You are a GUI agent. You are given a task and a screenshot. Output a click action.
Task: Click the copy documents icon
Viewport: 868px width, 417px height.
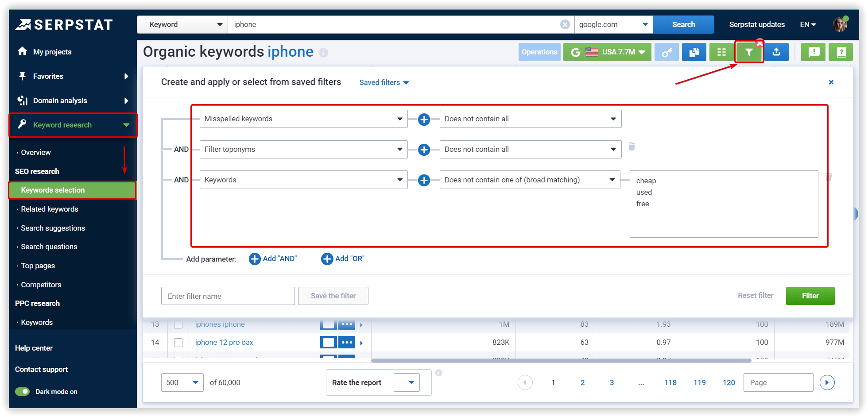pyautogui.click(x=694, y=52)
